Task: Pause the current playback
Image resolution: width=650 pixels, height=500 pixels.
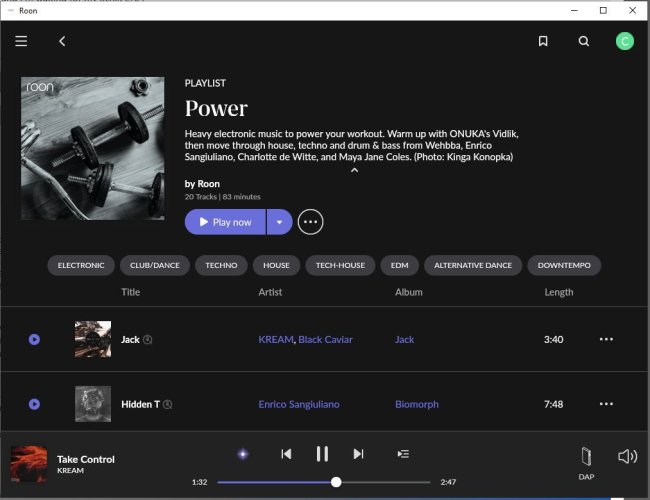Action: tap(322, 454)
